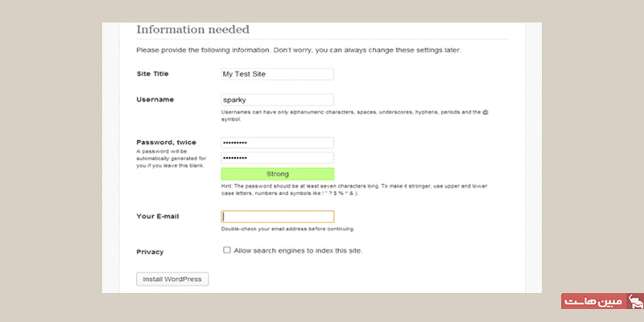The height and width of the screenshot is (322, 644).
Task: Click the username allowed characters description
Action: point(354,115)
